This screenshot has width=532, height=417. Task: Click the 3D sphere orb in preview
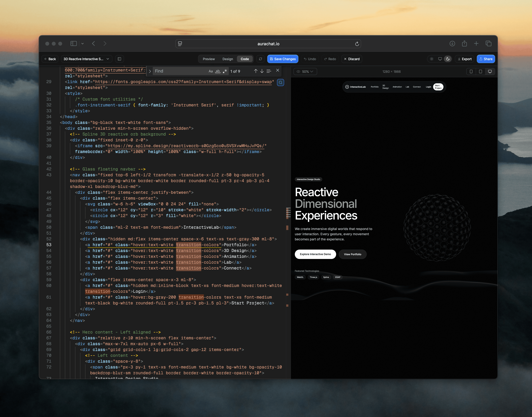437,228
